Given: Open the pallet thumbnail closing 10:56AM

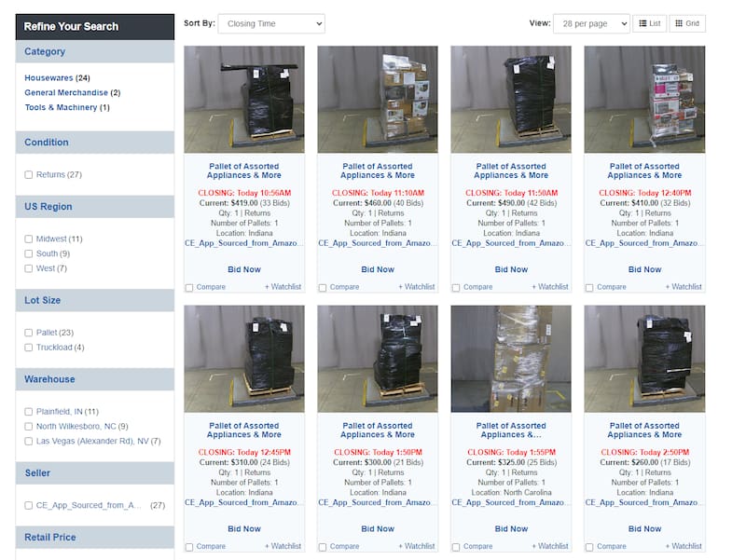Looking at the screenshot, I should (x=244, y=99).
